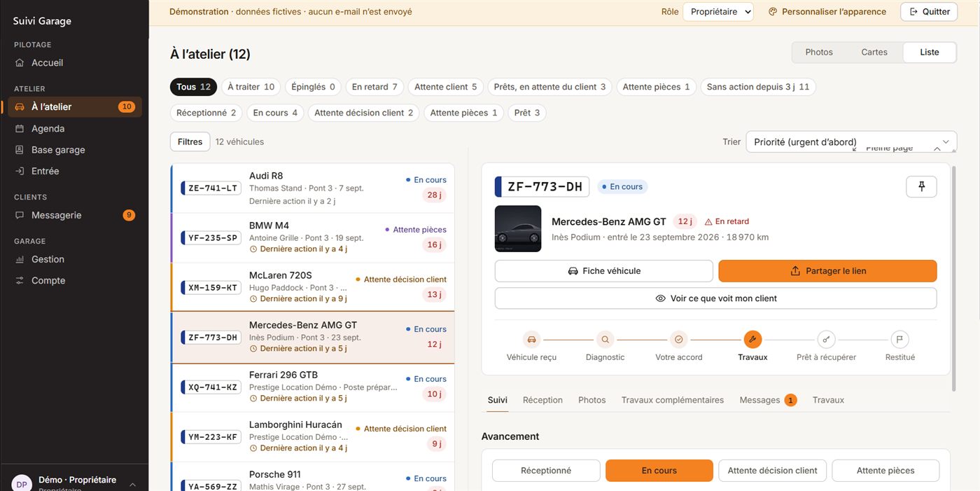Open the Rôle Propriétaire dropdown
This screenshot has width=980, height=491.
coord(718,12)
